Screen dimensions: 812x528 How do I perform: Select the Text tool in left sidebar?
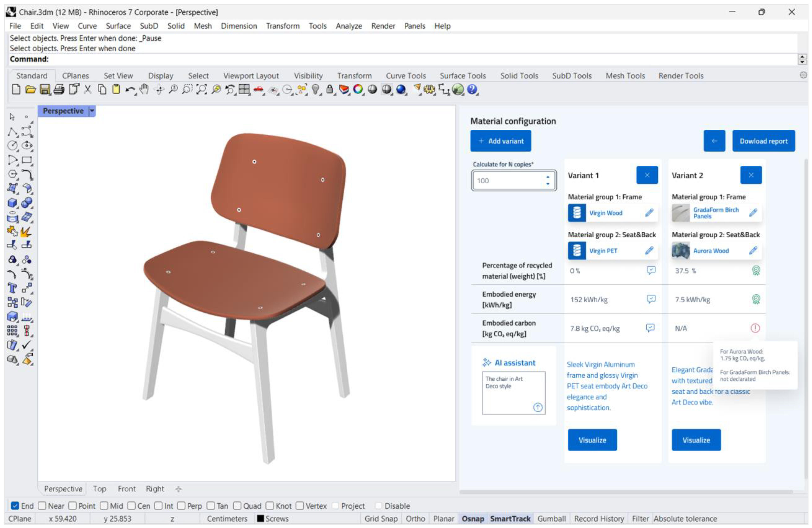[12, 288]
